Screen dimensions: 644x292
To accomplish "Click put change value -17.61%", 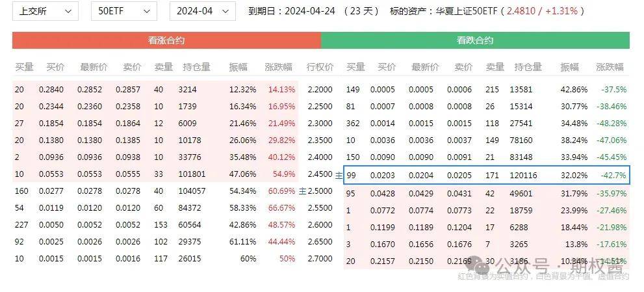I will pos(612,245).
